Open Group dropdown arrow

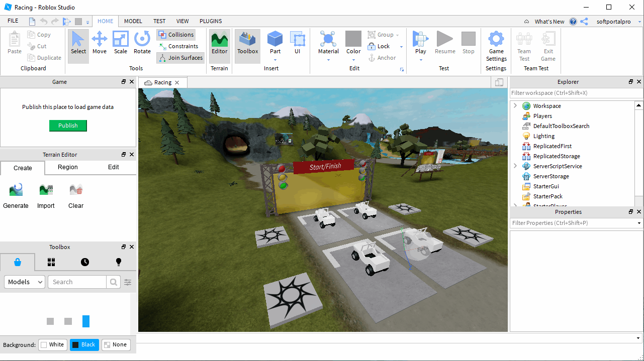tap(397, 35)
